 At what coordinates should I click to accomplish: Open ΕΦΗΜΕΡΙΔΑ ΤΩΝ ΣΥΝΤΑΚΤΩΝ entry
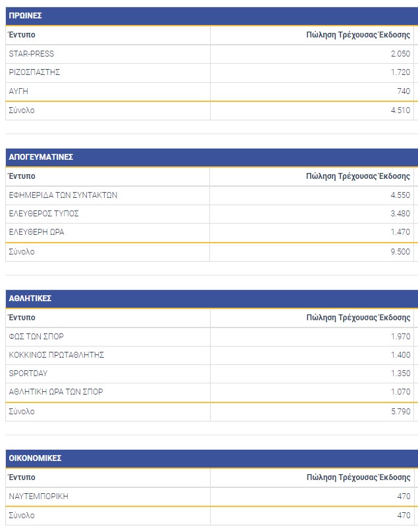(63, 195)
